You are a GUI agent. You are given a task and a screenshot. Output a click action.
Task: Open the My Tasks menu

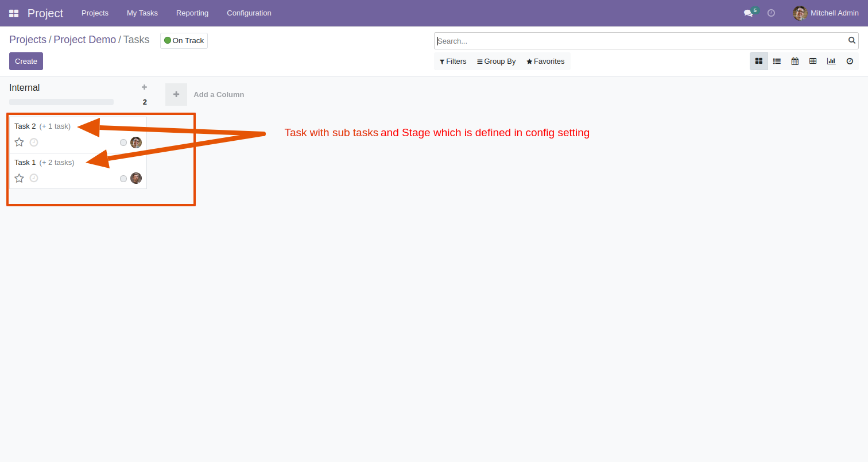pos(142,13)
